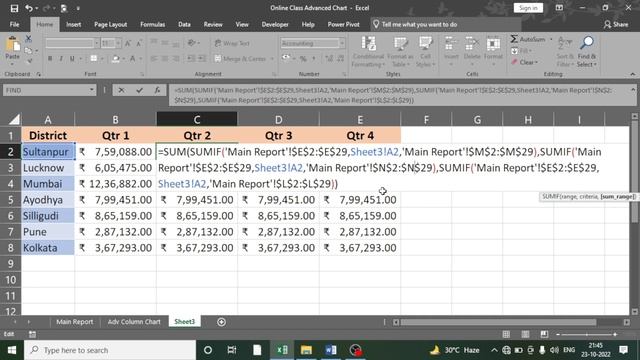This screenshot has height=360, width=640.
Task: Click the Paste clipboard icon
Action: click(13, 44)
